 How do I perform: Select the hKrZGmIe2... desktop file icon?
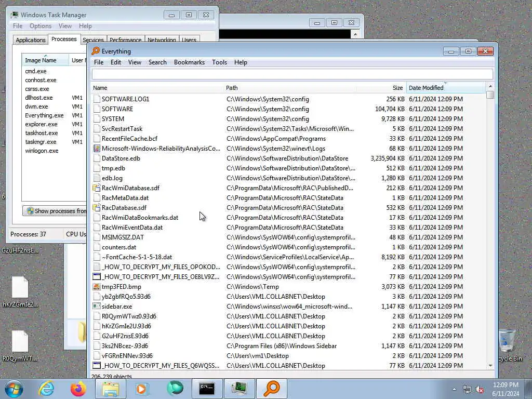20,292
